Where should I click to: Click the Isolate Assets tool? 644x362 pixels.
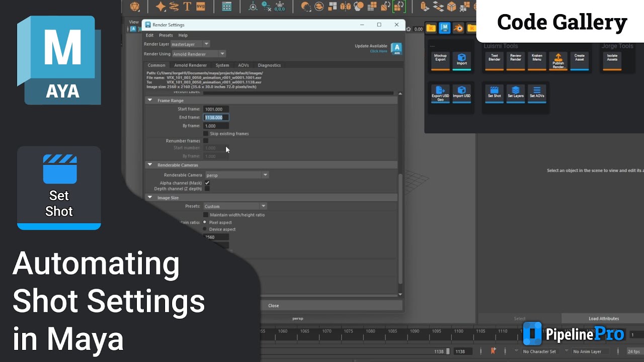612,61
